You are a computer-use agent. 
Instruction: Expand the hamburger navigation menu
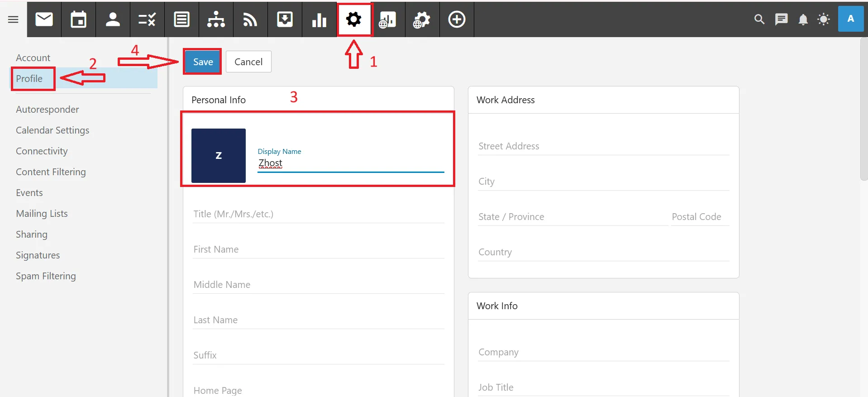[13, 19]
